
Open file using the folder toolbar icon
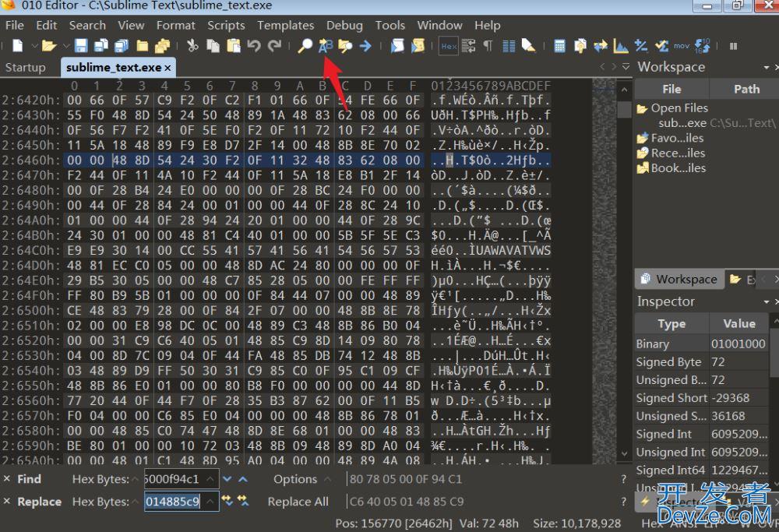48,46
